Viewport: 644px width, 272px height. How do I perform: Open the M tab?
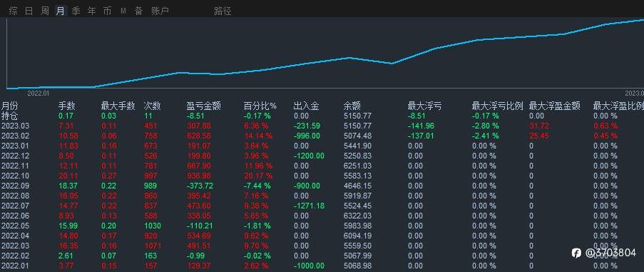click(x=123, y=11)
